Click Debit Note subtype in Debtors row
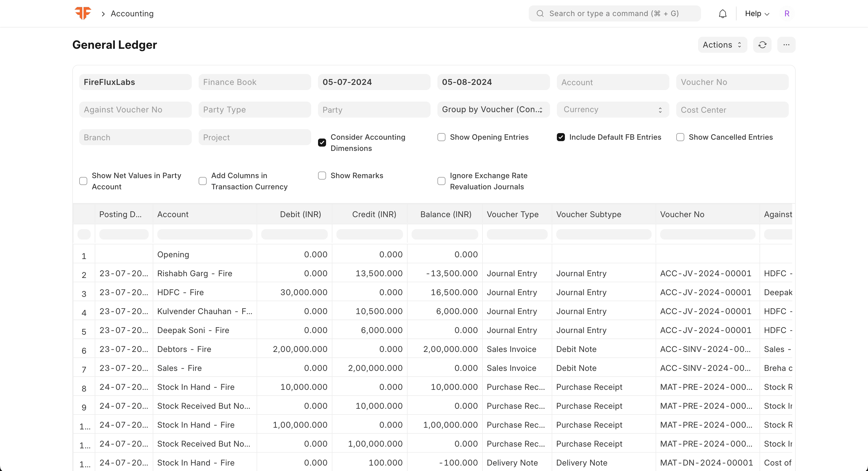Screen dimensions: 868x471 (x=576, y=349)
